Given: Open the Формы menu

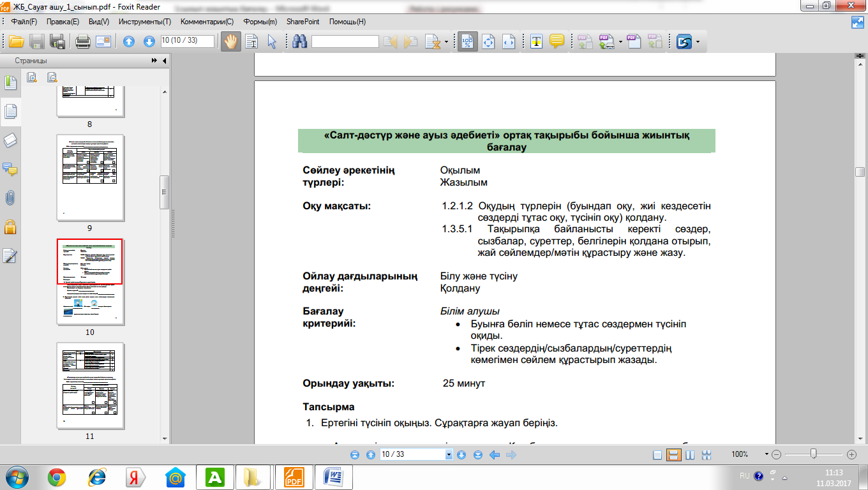Looking at the screenshot, I should [x=260, y=22].
